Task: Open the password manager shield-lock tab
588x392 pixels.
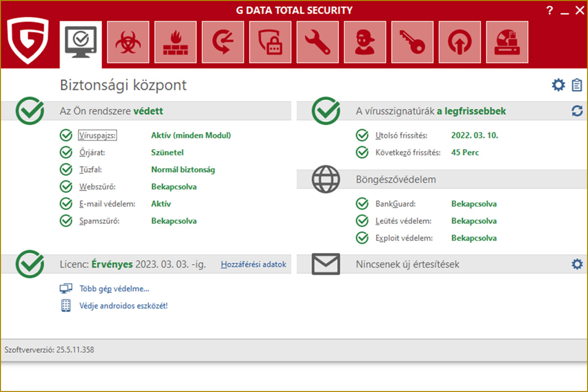Action: point(270,43)
